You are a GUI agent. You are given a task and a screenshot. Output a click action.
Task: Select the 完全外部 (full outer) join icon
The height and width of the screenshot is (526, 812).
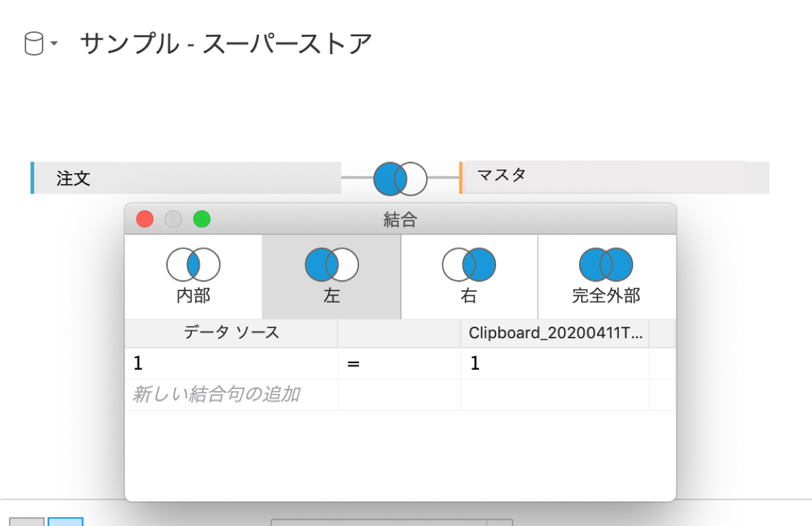(606, 264)
